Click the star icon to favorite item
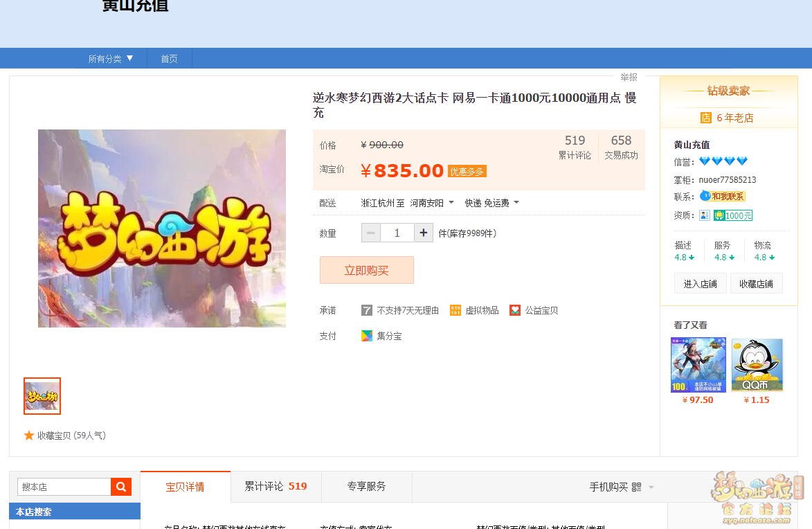Image resolution: width=812 pixels, height=529 pixels. click(x=29, y=436)
